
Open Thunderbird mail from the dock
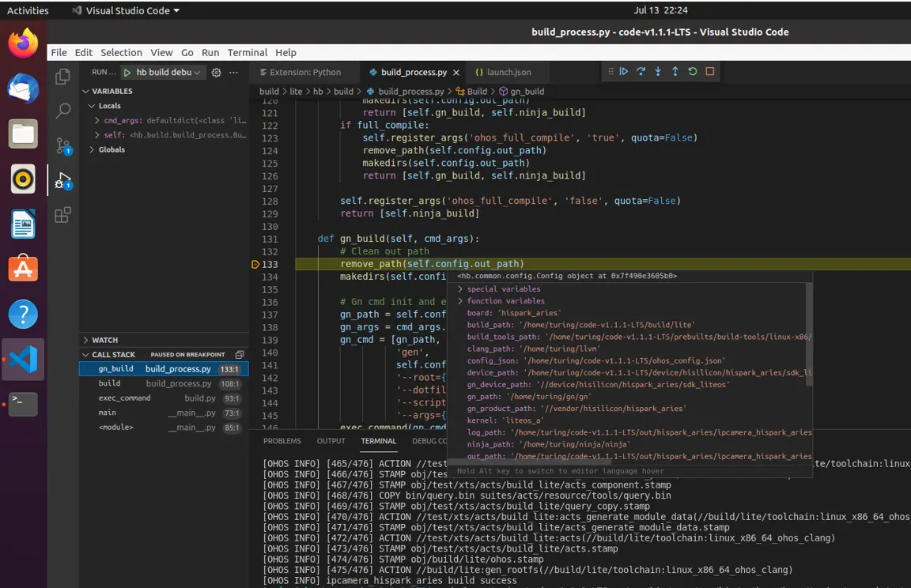[x=23, y=89]
